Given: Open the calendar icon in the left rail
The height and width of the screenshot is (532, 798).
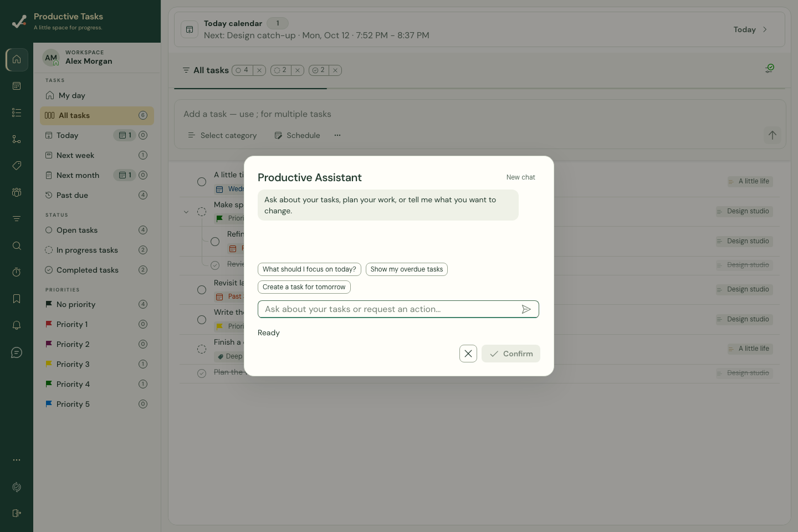Looking at the screenshot, I should (17, 86).
